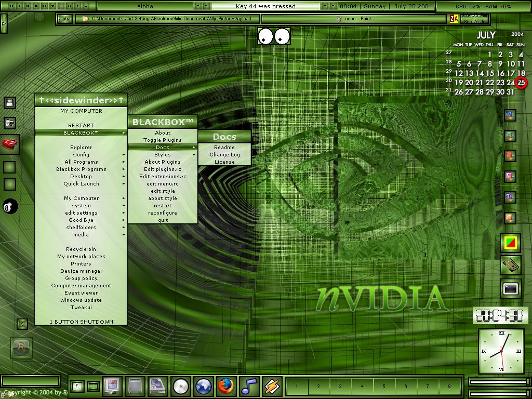Open the ZoneAlarm tray icon
The width and height of the screenshot is (532, 399).
click(x=454, y=19)
